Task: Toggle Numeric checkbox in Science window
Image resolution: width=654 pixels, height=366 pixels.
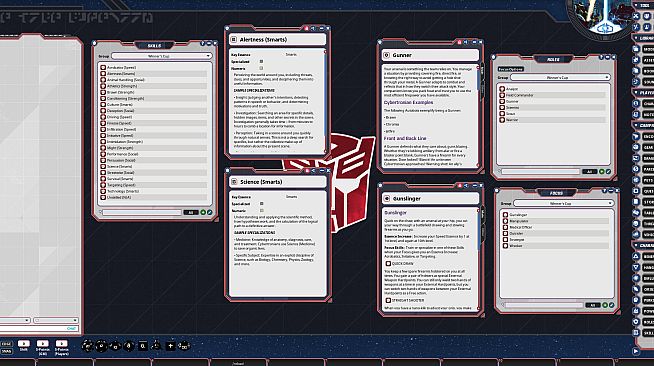Action: coord(262,211)
